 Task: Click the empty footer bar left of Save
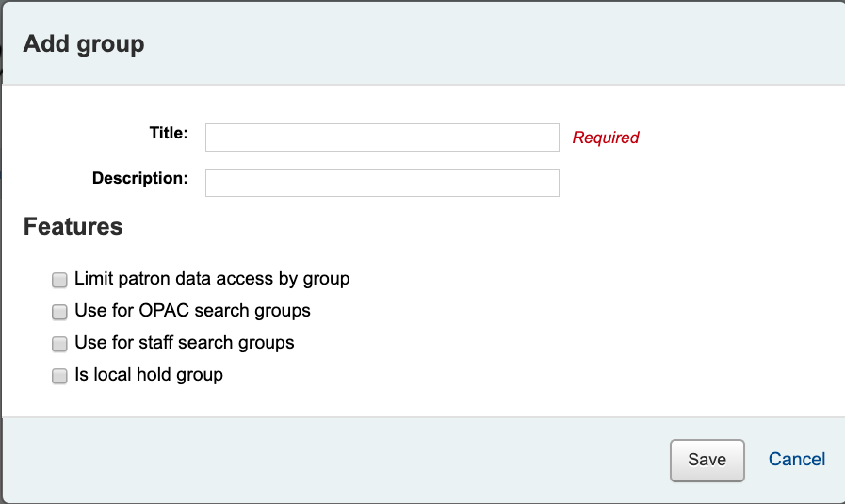click(330, 460)
